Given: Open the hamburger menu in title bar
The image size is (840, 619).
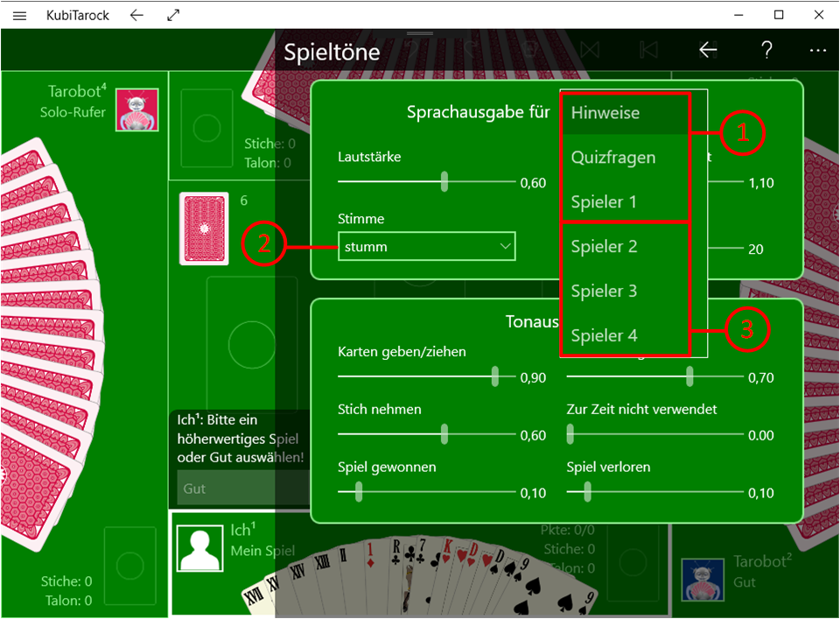Looking at the screenshot, I should click(x=19, y=15).
